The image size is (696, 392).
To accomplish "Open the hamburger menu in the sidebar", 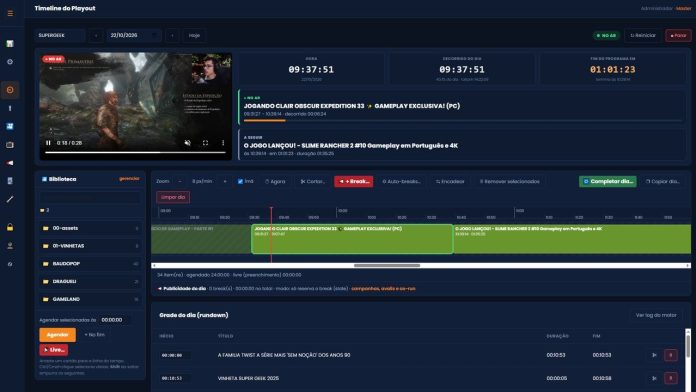I will 10,13.
